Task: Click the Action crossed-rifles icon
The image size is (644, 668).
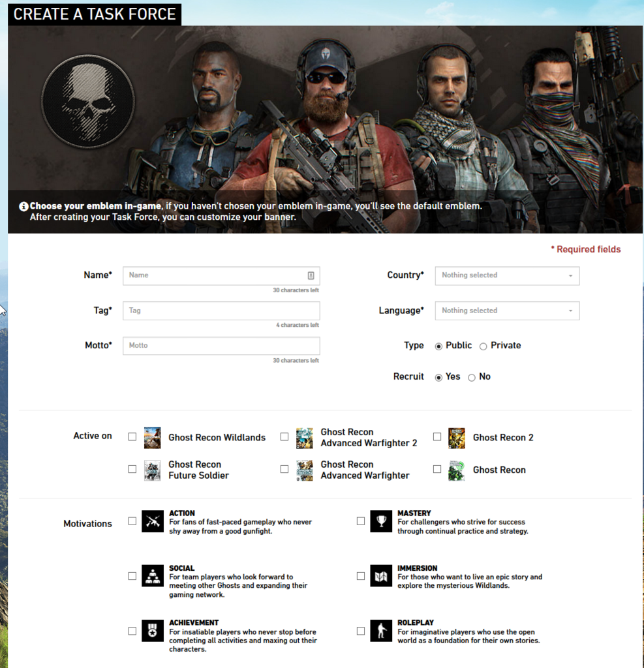Action: (x=153, y=521)
